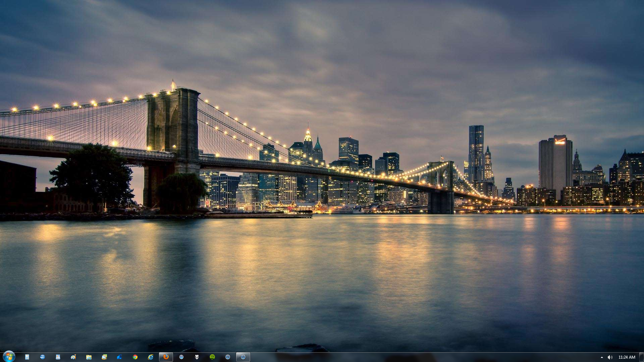The image size is (644, 362).
Task: Switch to the running Firefox window
Action: pyautogui.click(x=166, y=357)
